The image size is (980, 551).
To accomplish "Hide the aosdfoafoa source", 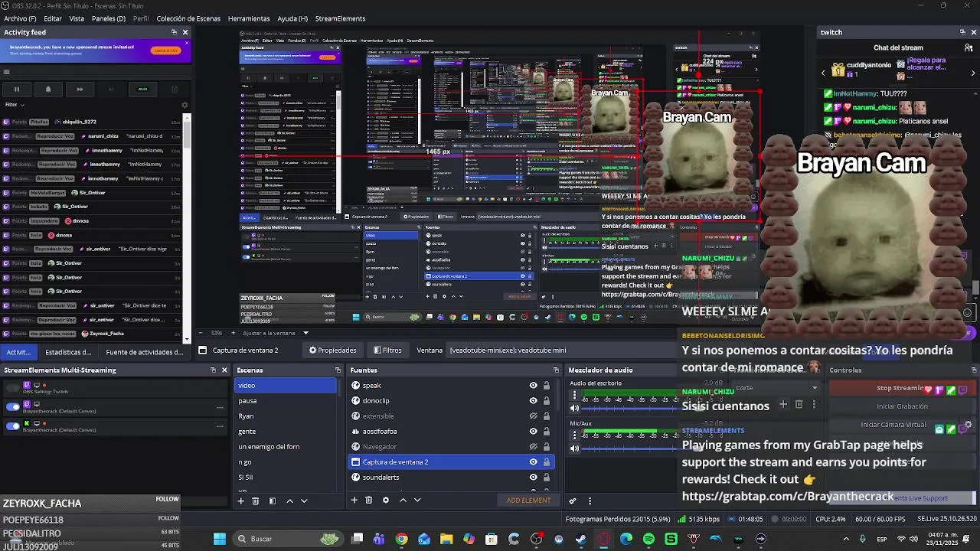I will (x=534, y=432).
